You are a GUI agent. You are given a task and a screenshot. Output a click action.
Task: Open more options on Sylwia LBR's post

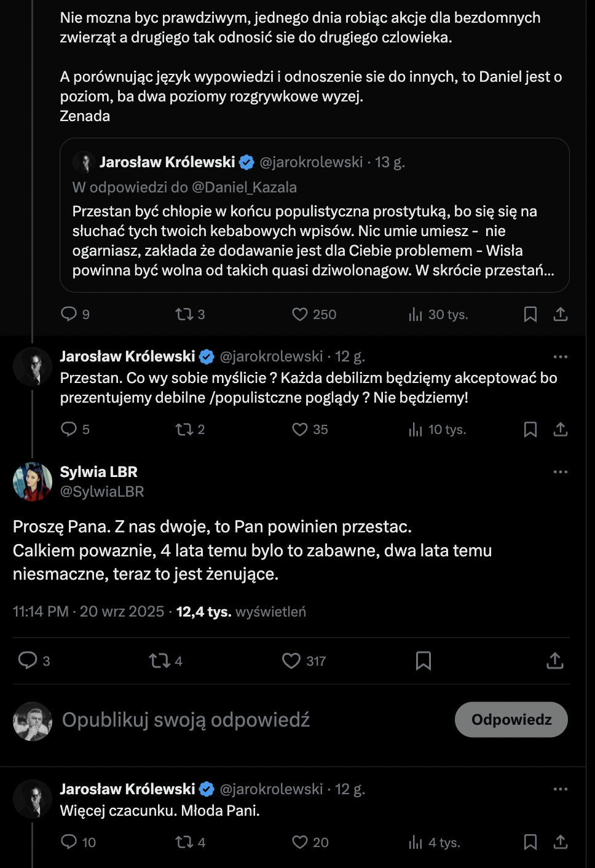(x=560, y=472)
